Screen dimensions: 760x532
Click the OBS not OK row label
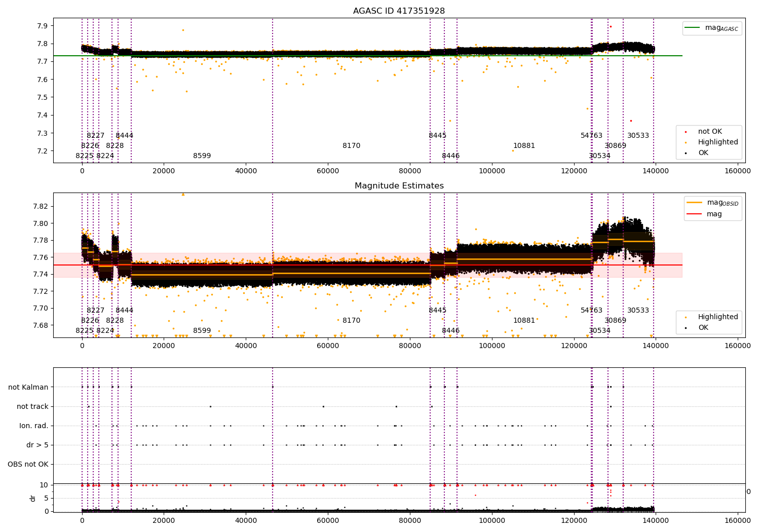(x=28, y=464)
